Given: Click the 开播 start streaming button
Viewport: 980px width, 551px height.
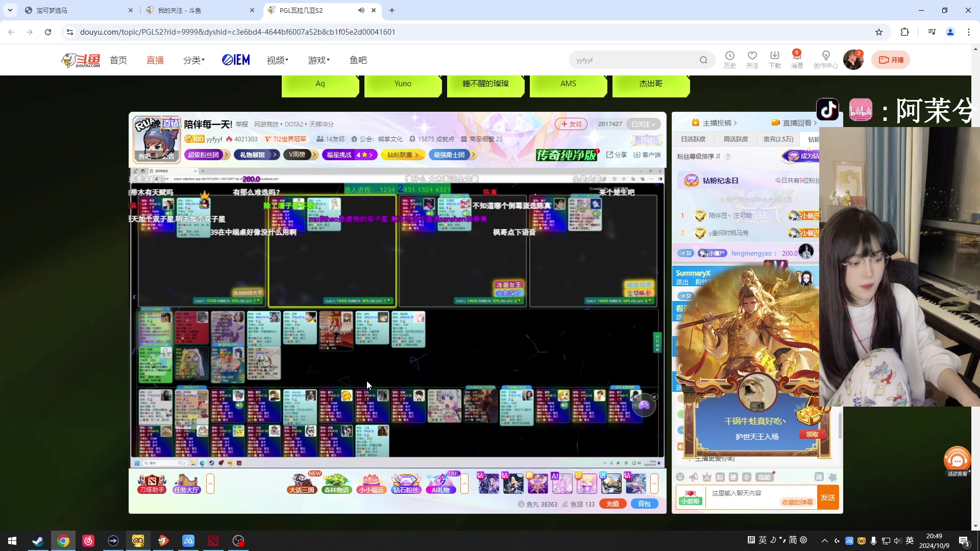Looking at the screenshot, I should click(x=891, y=60).
